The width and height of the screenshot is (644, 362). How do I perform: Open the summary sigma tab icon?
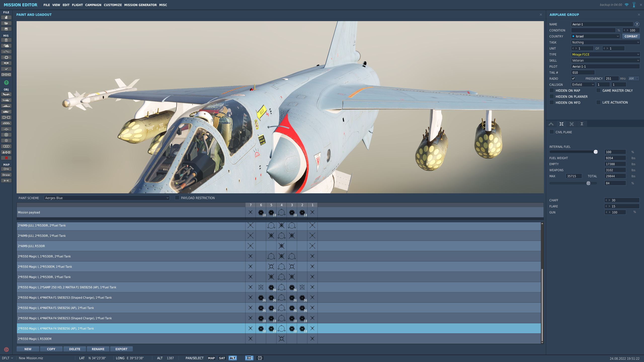(x=582, y=124)
